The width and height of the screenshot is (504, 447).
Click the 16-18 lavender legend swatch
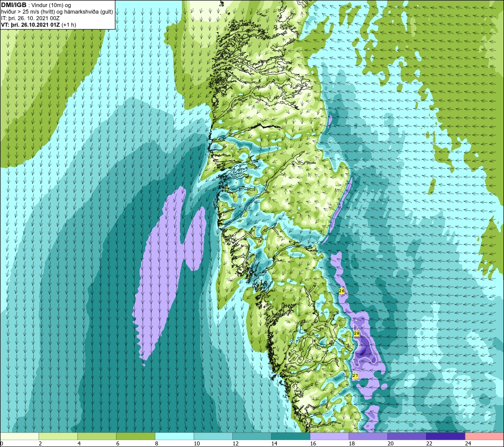(x=330, y=436)
